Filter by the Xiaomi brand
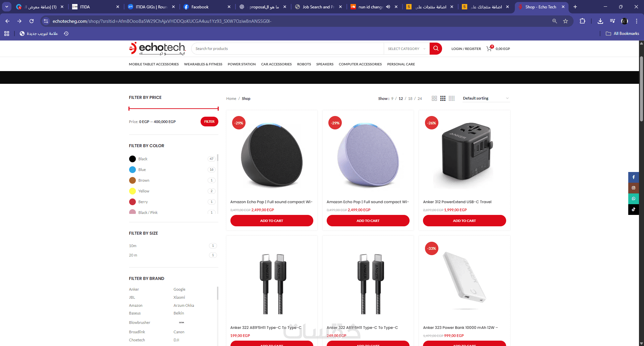 pos(179,297)
